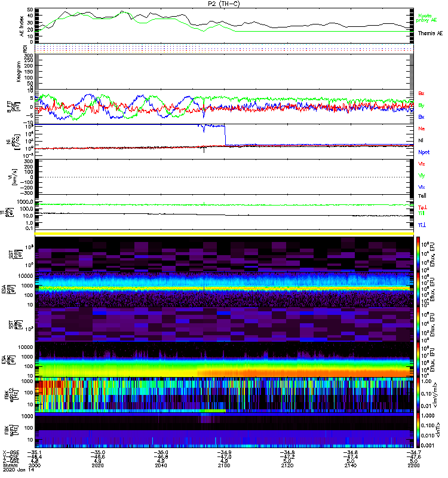Click the ESA electron spectrogram panel
Viewport: 448px width, 478px height.
(x=224, y=360)
